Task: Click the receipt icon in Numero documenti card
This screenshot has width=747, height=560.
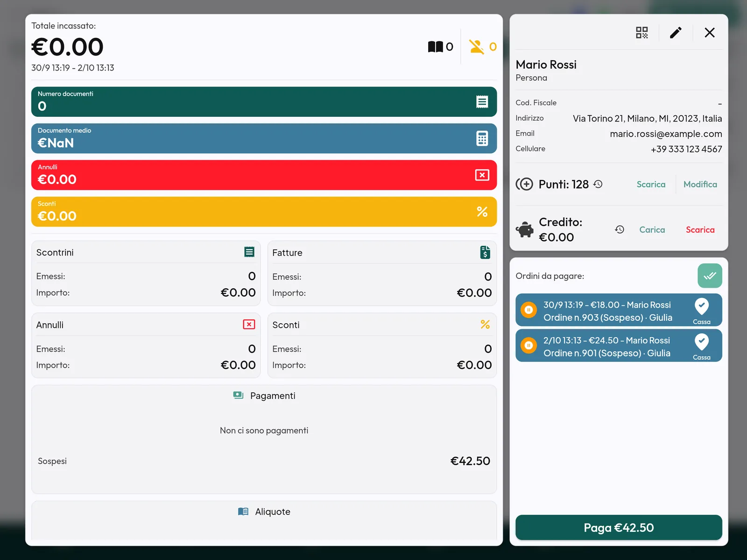Action: [x=482, y=102]
